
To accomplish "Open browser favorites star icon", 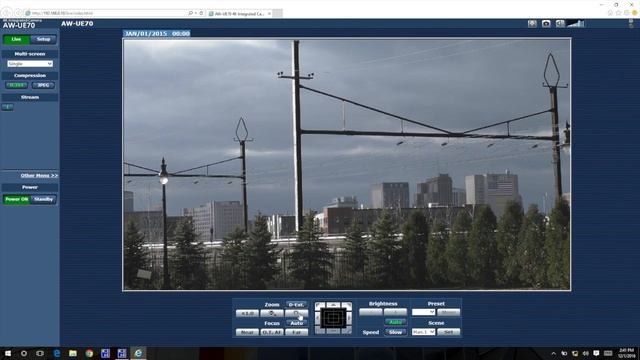I will [618, 13].
